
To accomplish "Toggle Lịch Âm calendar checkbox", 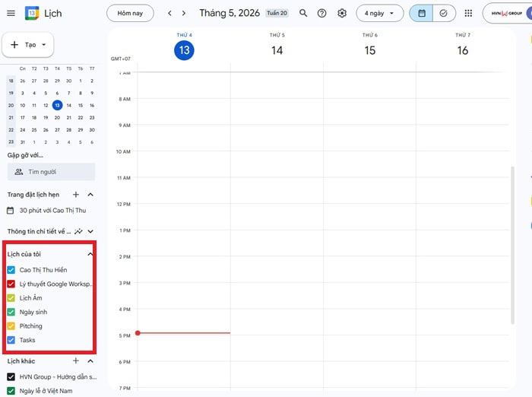I will (11, 298).
